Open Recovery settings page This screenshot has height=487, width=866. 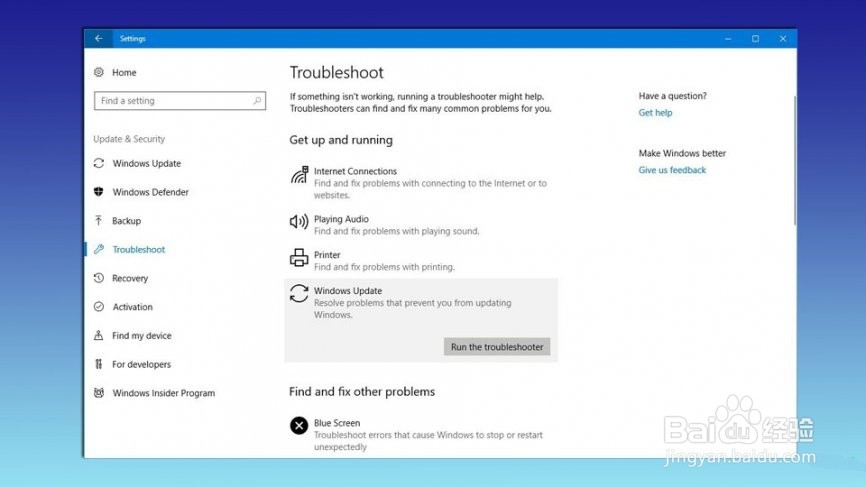point(130,278)
